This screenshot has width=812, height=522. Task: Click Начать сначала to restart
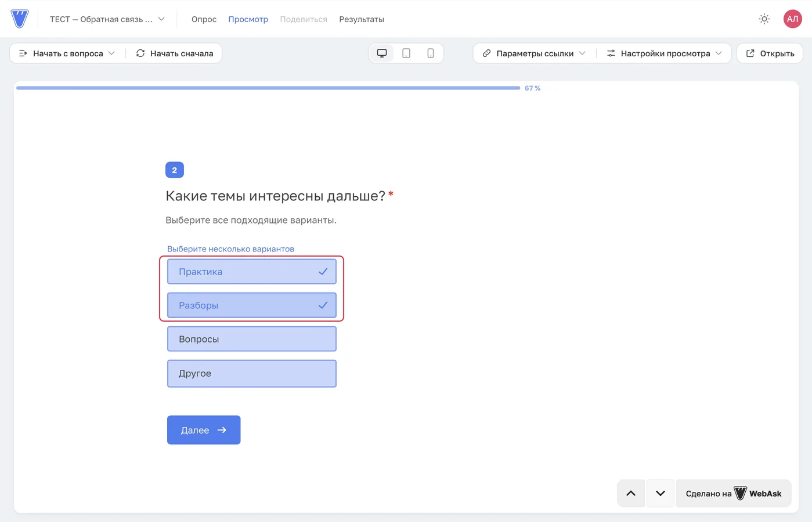[175, 53]
